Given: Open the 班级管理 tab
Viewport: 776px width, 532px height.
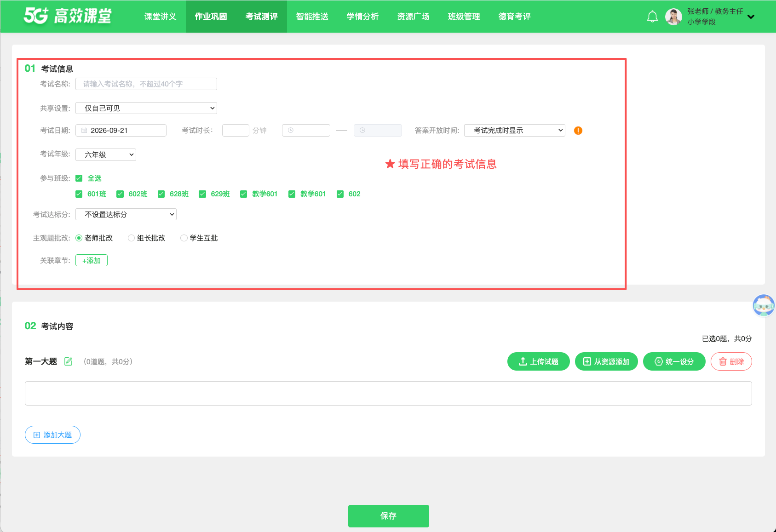Looking at the screenshot, I should point(464,17).
